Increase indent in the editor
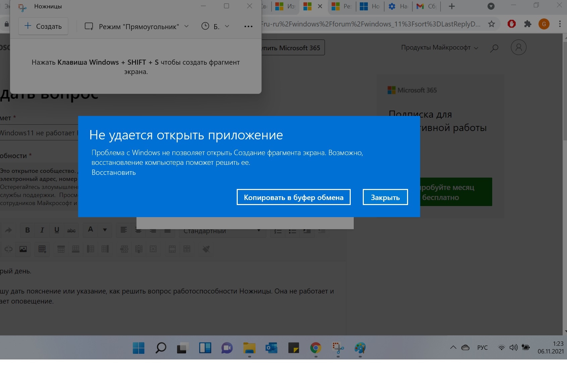Image resolution: width=567 pixels, height=392 pixels. pos(307,231)
